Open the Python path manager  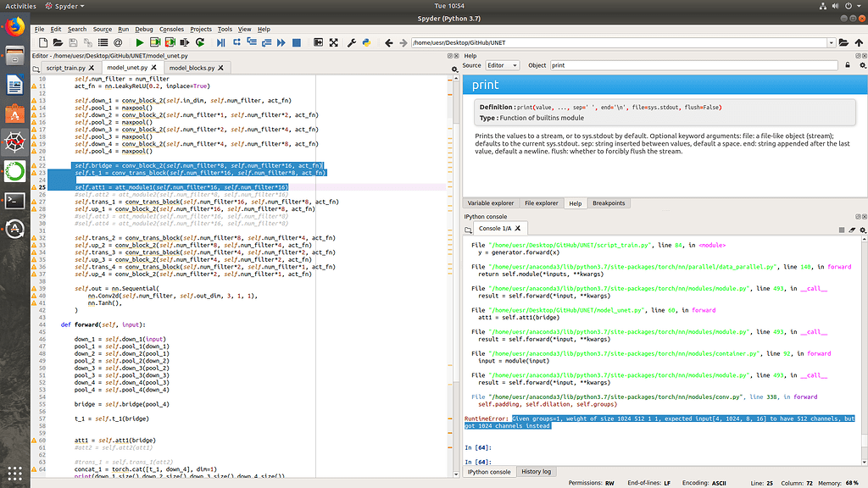pyautogui.click(x=367, y=41)
